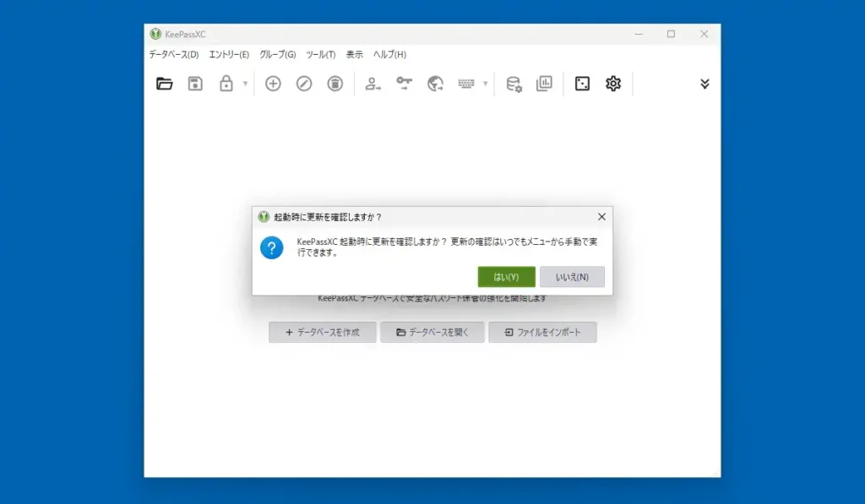Click the KeePassXC logo in title bar
The width and height of the screenshot is (865, 504).
point(155,34)
